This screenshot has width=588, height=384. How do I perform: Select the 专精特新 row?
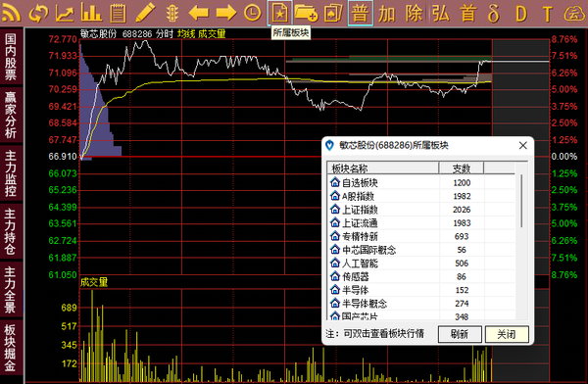(421, 237)
